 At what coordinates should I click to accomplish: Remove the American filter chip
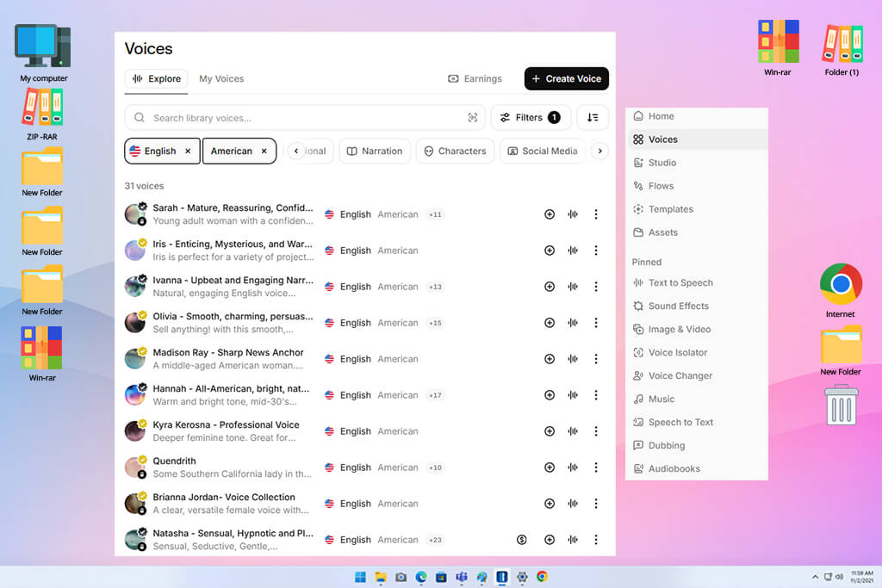pos(264,152)
